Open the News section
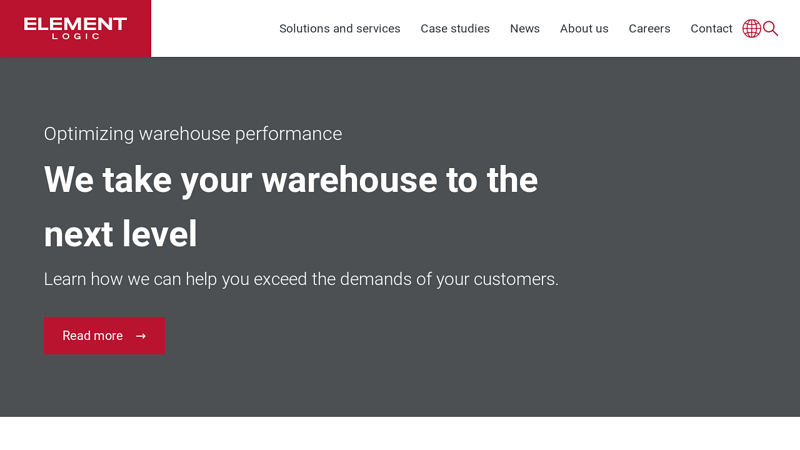 point(524,29)
